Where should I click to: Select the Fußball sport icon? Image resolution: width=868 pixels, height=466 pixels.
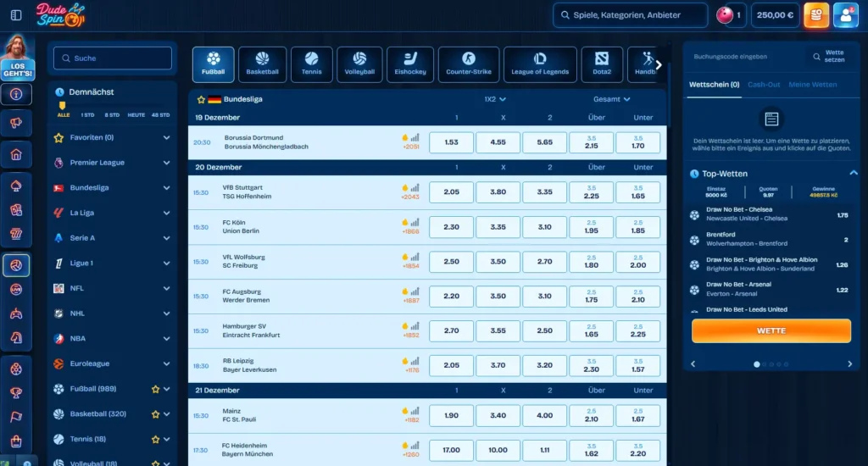pyautogui.click(x=213, y=64)
